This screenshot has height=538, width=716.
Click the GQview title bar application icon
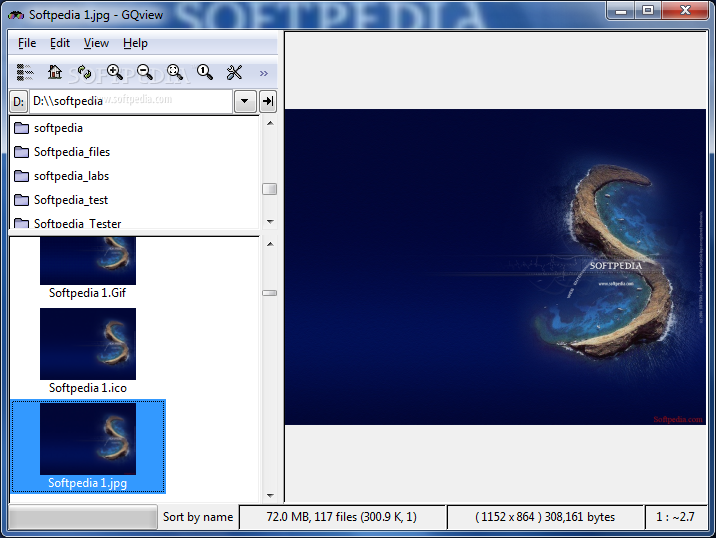tap(16, 15)
